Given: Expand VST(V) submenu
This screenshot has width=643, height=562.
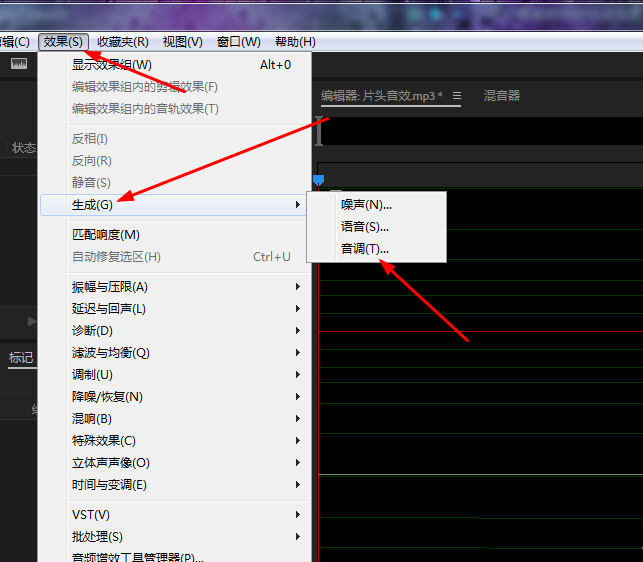Looking at the screenshot, I should click(x=176, y=515).
